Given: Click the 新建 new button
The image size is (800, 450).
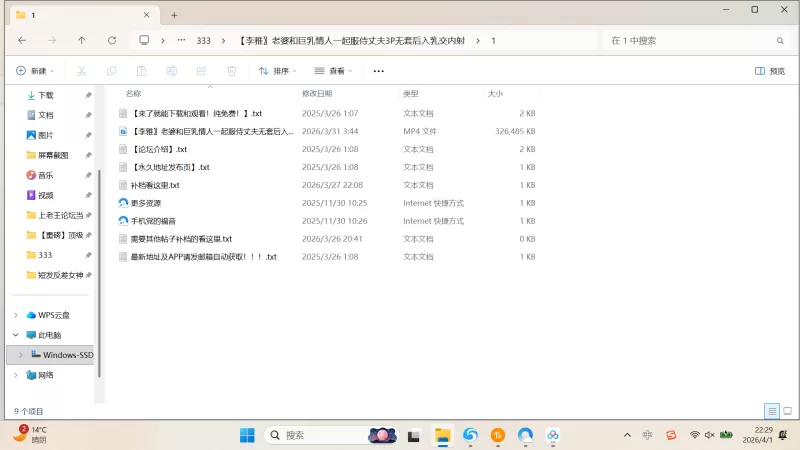Looking at the screenshot, I should point(35,71).
